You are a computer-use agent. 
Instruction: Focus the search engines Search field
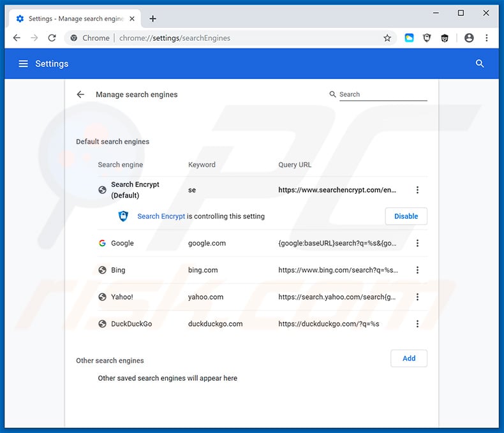click(383, 94)
